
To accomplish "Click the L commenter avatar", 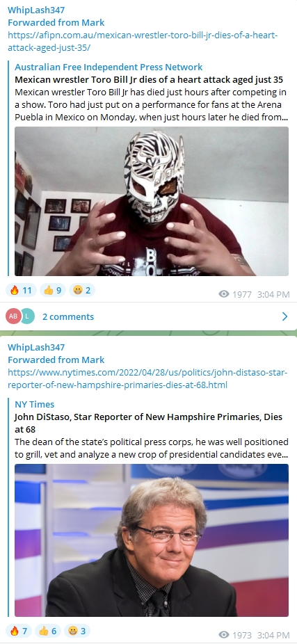I will click(x=27, y=316).
